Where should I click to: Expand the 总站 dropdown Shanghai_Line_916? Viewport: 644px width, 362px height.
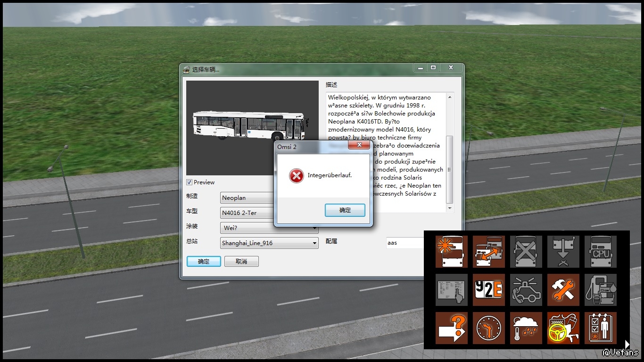click(269, 243)
